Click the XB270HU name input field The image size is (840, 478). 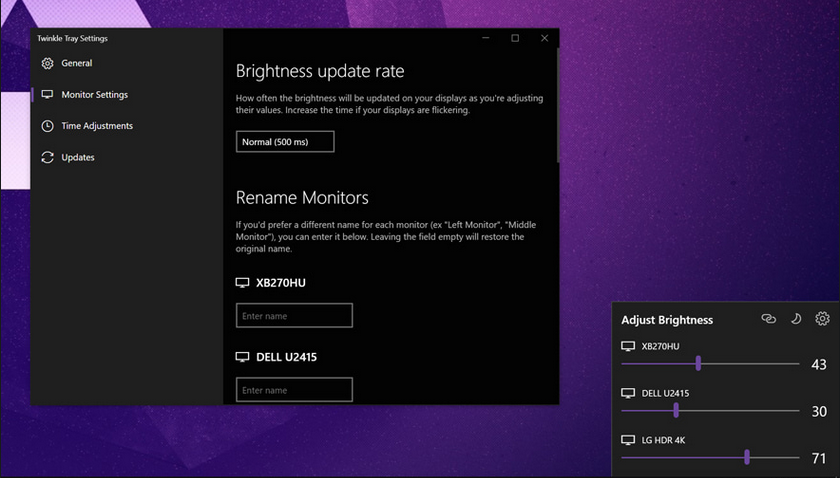tap(294, 315)
